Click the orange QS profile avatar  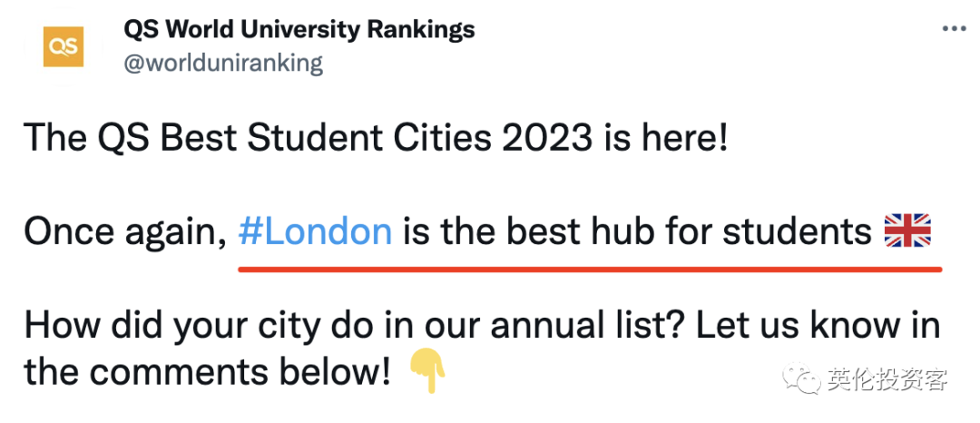(x=64, y=46)
